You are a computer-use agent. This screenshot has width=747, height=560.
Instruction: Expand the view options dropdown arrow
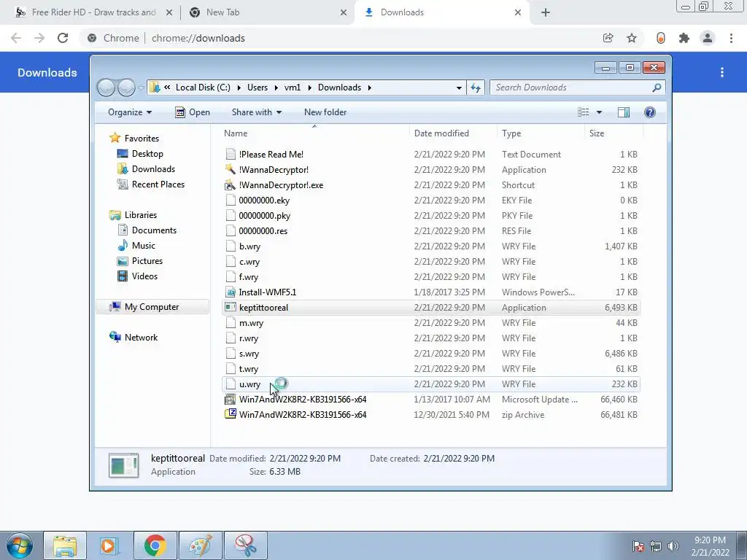[x=600, y=112]
